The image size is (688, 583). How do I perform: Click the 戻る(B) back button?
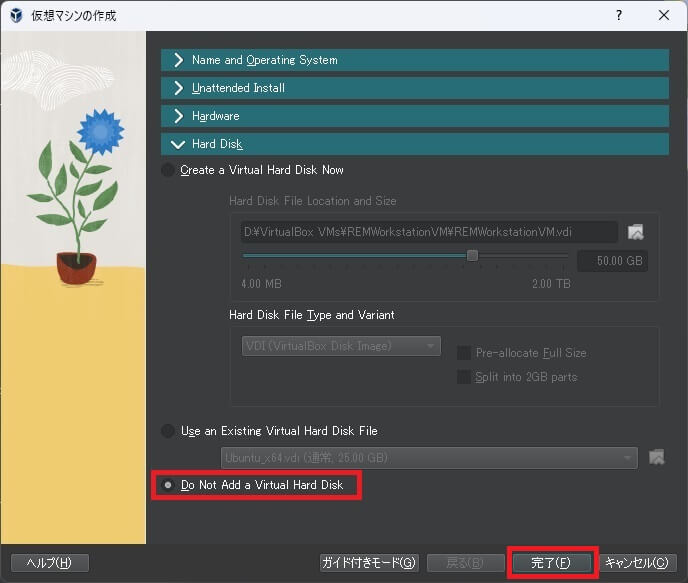pos(465,563)
